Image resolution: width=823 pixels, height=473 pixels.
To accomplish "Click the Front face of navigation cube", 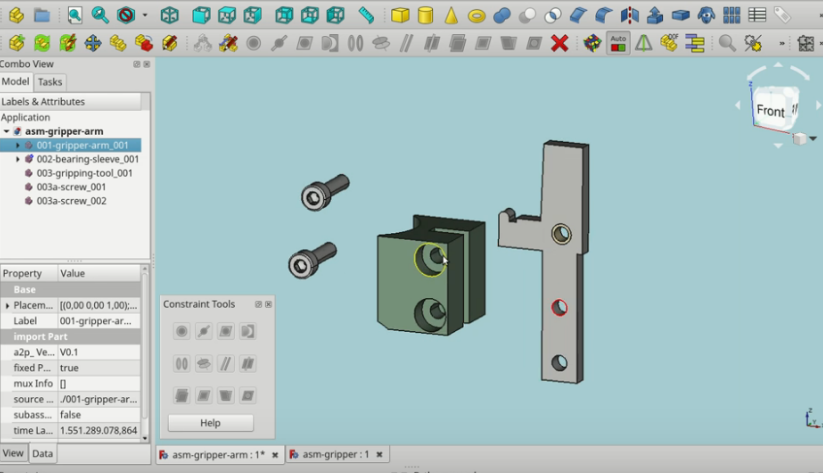I will click(770, 111).
